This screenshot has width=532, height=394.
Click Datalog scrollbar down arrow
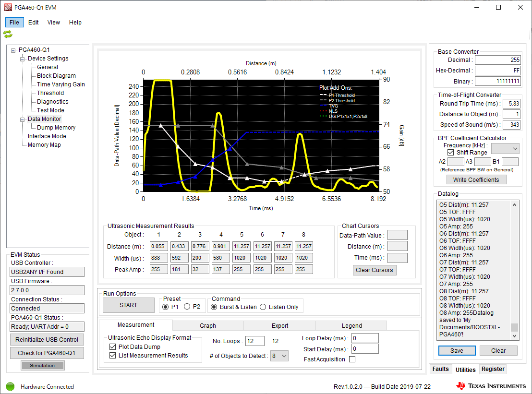coord(514,336)
